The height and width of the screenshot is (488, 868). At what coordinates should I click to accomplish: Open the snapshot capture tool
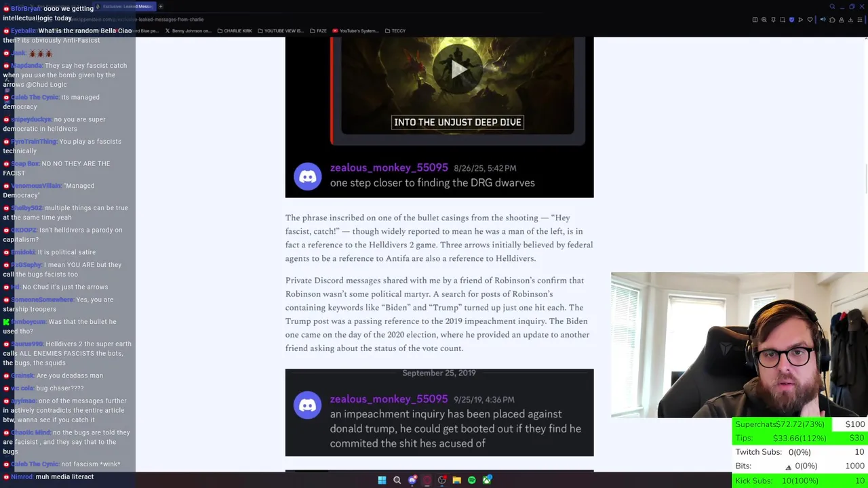point(783,20)
